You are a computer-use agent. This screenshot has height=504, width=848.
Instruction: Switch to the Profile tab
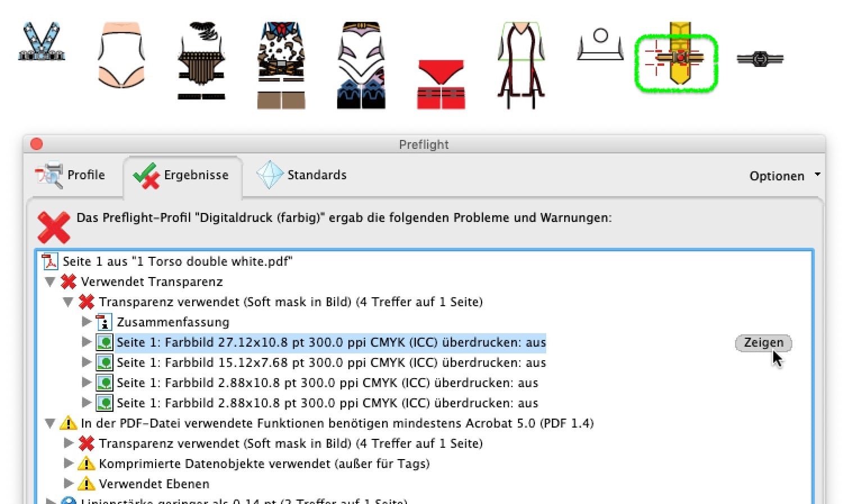point(71,175)
